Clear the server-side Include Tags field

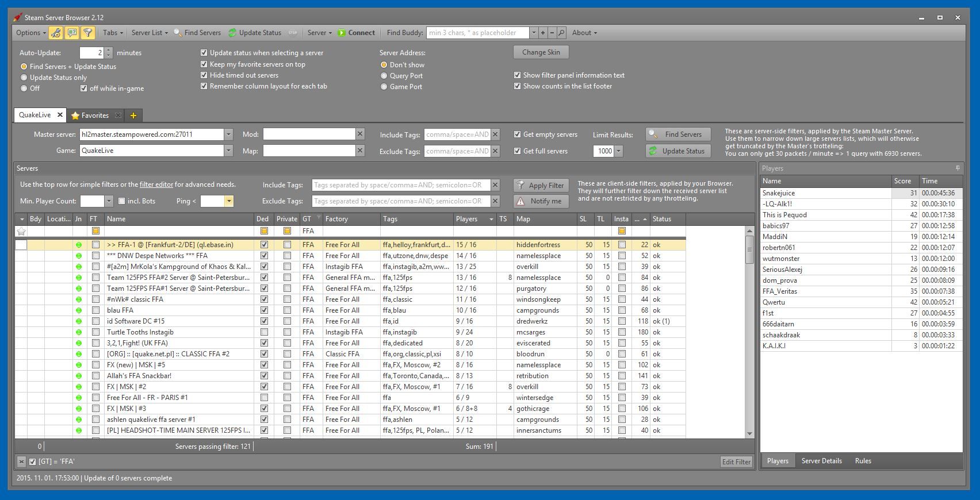(x=495, y=134)
